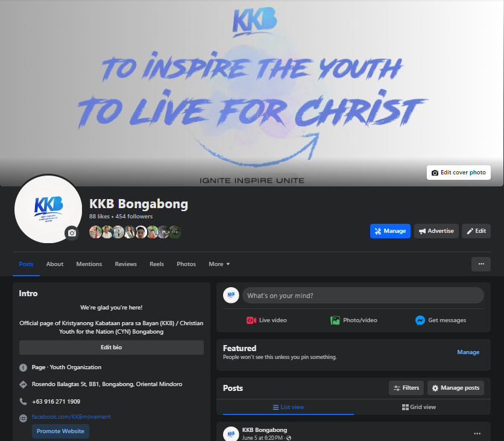
Task: Open Manage posts settings
Action: coord(455,388)
